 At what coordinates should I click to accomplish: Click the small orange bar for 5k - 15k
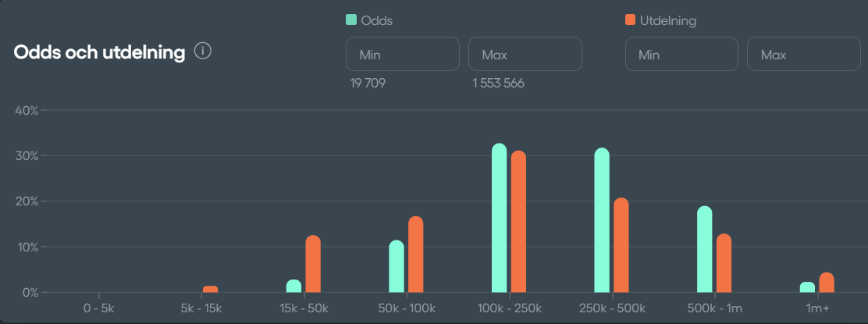click(210, 290)
